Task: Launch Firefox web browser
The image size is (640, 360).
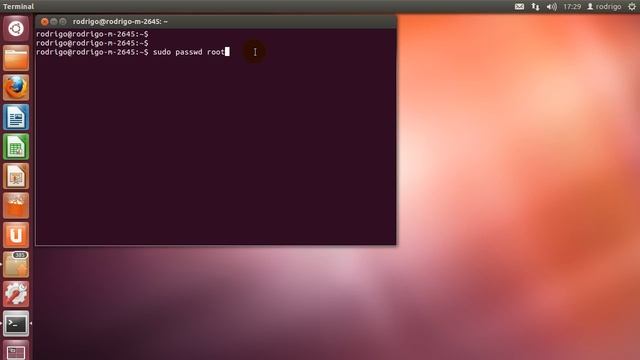Action: pyautogui.click(x=16, y=88)
